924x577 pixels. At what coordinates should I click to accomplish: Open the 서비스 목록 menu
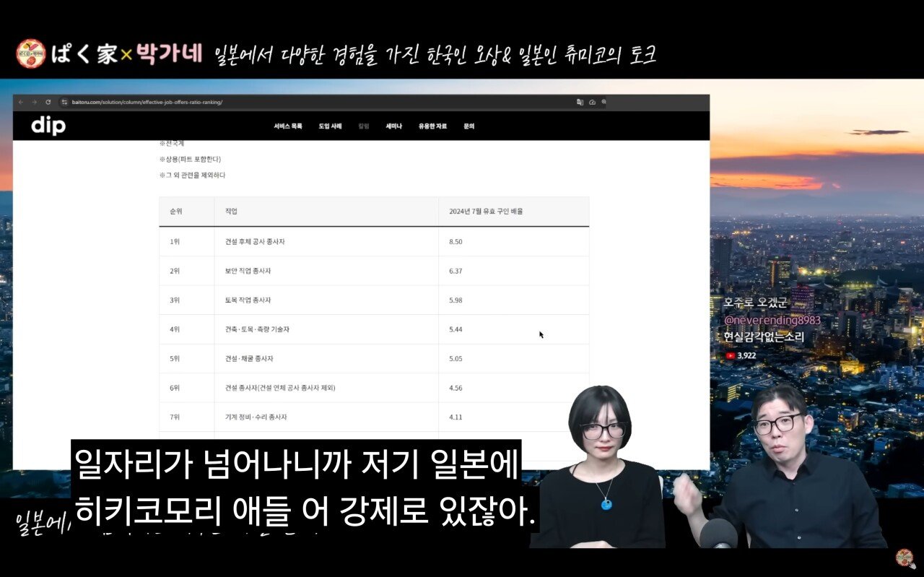[x=288, y=126]
